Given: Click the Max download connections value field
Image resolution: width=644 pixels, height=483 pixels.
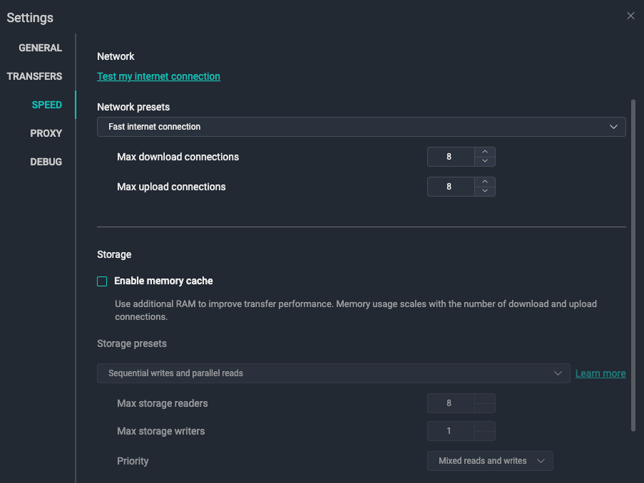Looking at the screenshot, I should 451,156.
